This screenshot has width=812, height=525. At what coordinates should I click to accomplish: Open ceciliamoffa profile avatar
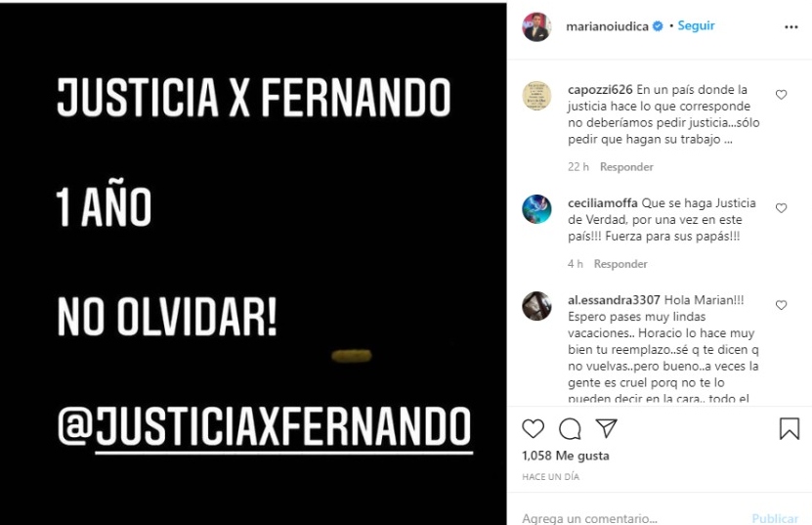536,209
